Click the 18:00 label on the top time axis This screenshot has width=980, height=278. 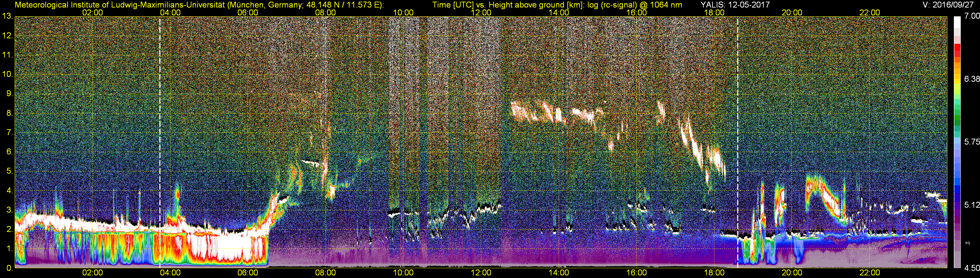pyautogui.click(x=714, y=12)
